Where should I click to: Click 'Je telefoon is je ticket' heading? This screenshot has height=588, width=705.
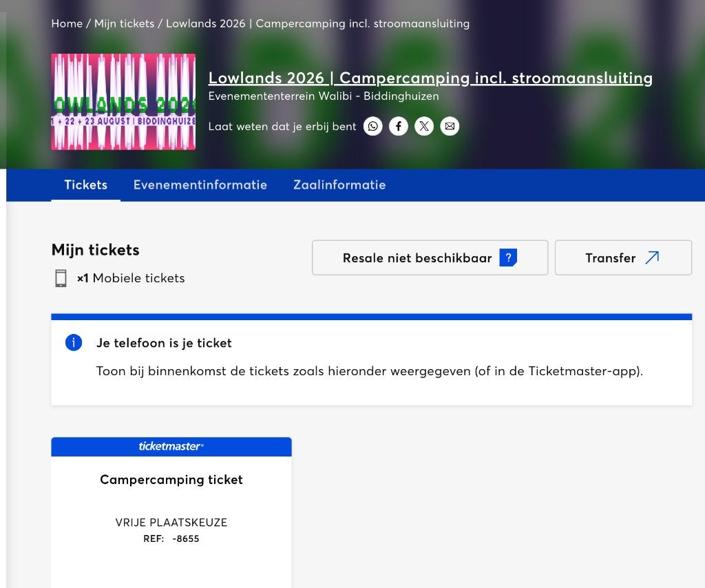point(164,343)
